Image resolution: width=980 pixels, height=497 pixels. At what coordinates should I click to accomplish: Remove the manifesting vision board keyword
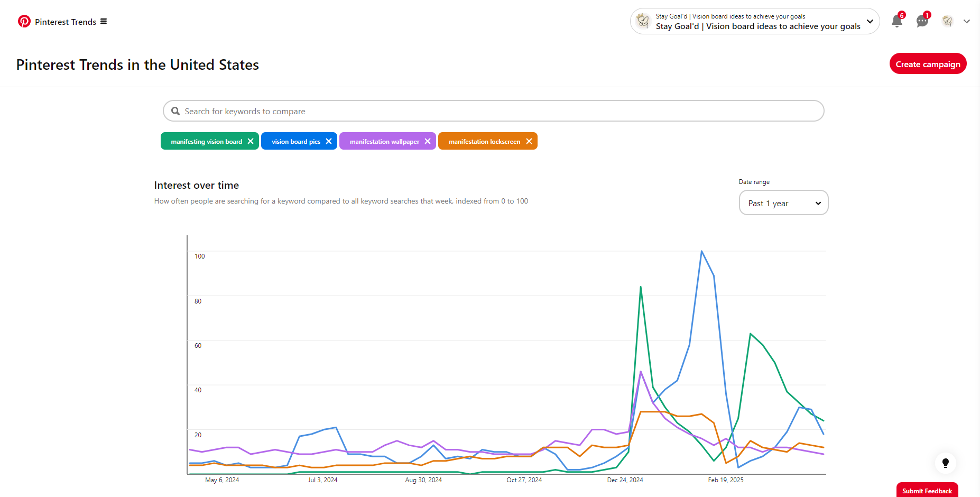click(251, 141)
